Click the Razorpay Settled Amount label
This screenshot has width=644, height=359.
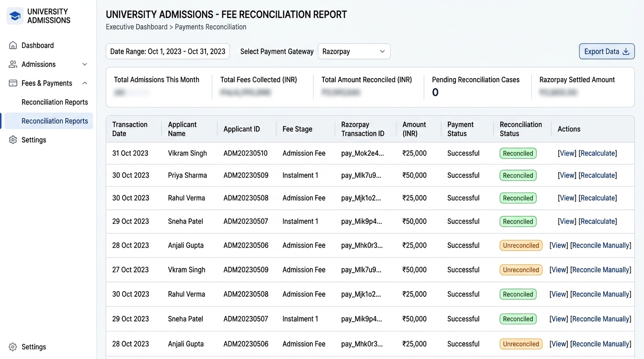click(x=577, y=80)
